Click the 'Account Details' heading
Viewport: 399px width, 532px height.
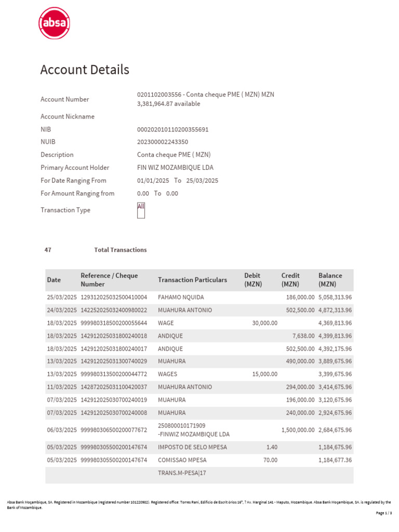click(x=85, y=70)
